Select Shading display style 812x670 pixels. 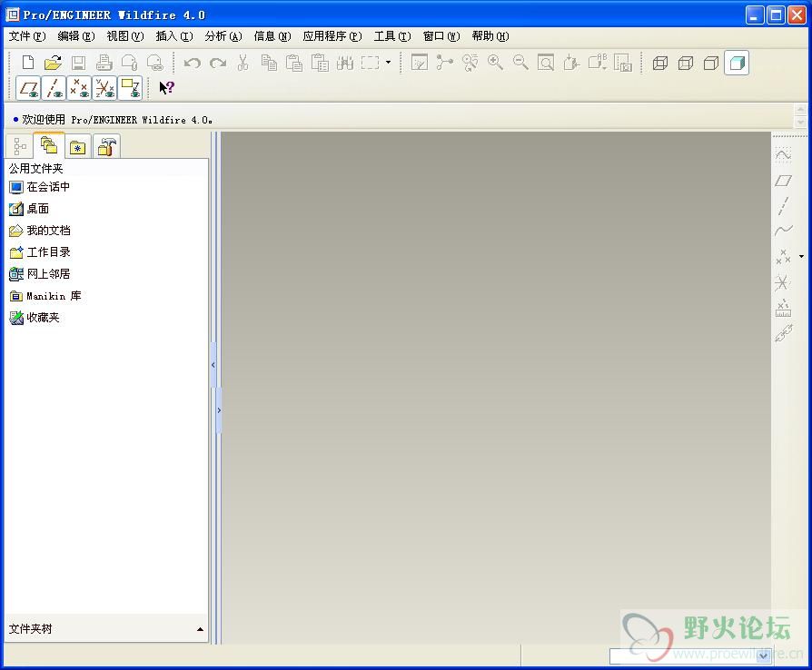[737, 63]
